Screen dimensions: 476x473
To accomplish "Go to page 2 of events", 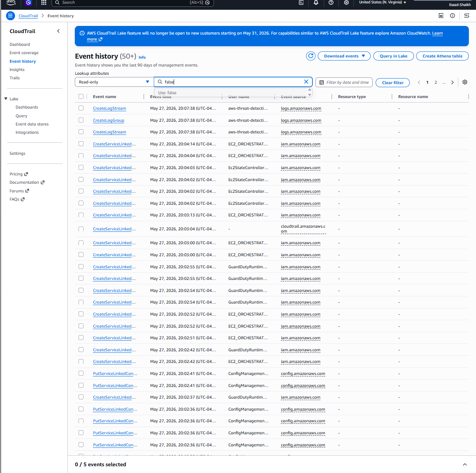I will point(436,82).
